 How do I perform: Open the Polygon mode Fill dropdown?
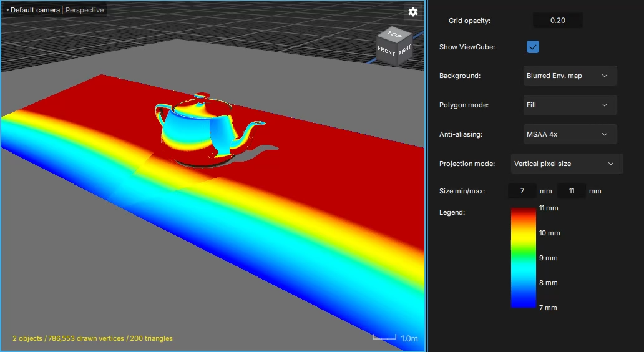(570, 105)
